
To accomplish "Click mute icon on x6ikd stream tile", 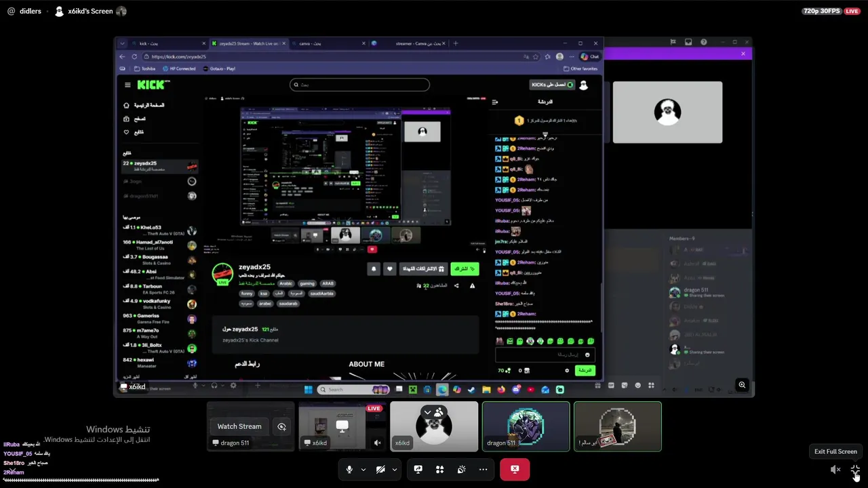I will click(378, 443).
